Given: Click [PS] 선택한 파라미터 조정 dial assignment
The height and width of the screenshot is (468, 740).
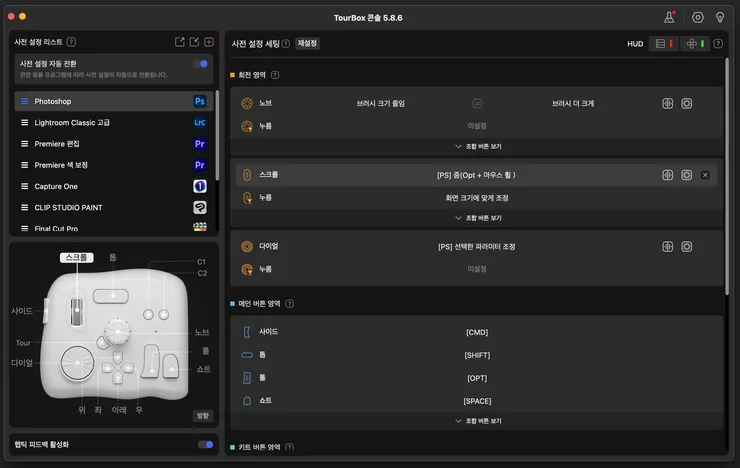Looking at the screenshot, I should pyautogui.click(x=477, y=247).
